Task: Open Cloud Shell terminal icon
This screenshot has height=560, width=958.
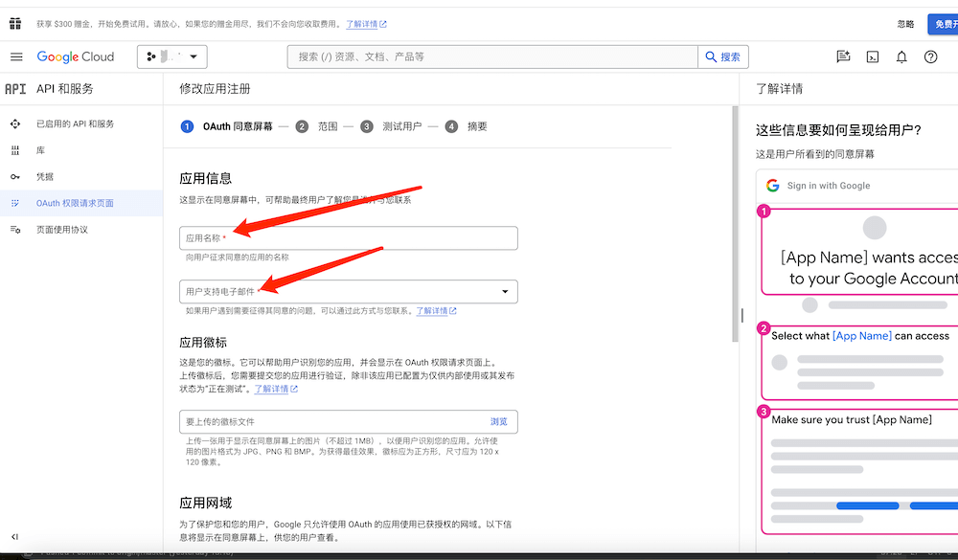Action: pyautogui.click(x=873, y=56)
